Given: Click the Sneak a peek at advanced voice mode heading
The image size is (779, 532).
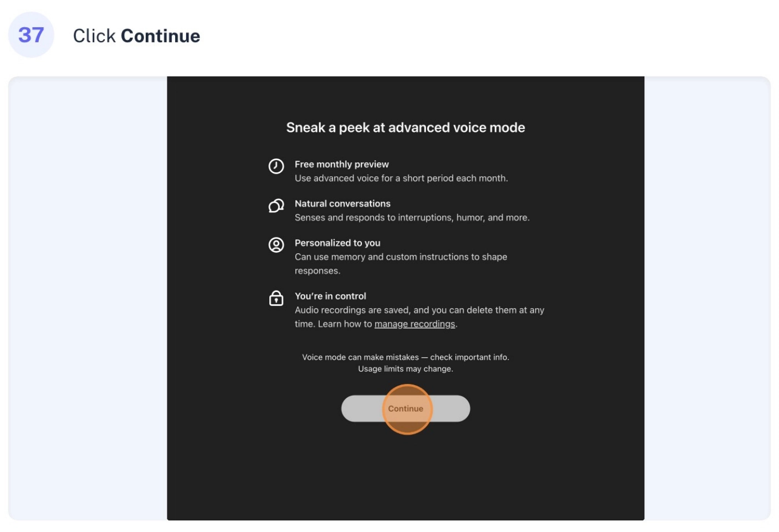Looking at the screenshot, I should point(406,127).
